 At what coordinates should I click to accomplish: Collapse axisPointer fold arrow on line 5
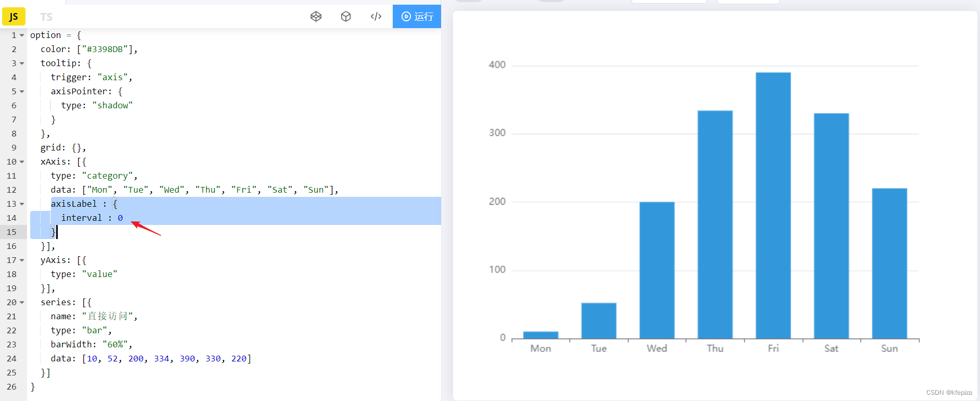[22, 92]
